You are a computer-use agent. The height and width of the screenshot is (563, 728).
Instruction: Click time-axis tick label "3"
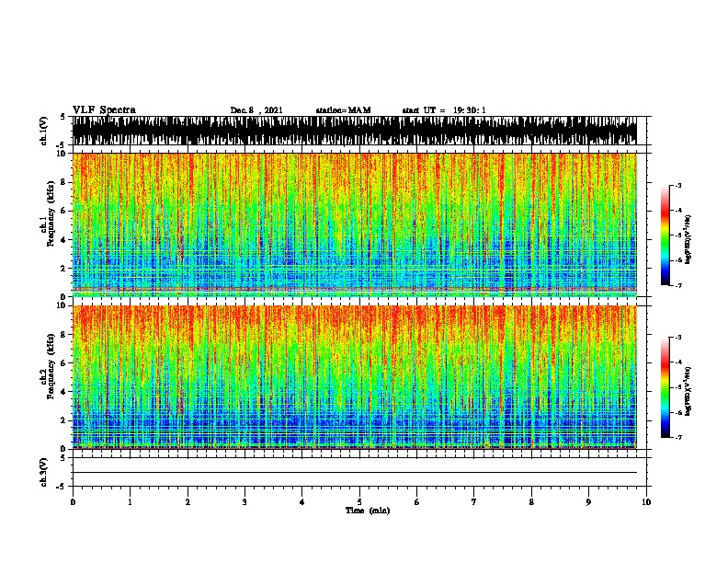(245, 502)
